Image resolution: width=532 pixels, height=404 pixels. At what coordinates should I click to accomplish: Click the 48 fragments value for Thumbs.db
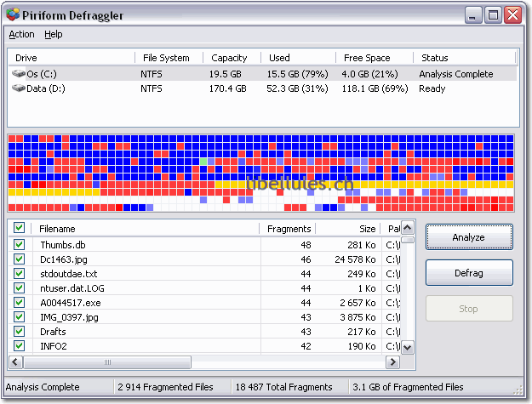click(x=306, y=245)
